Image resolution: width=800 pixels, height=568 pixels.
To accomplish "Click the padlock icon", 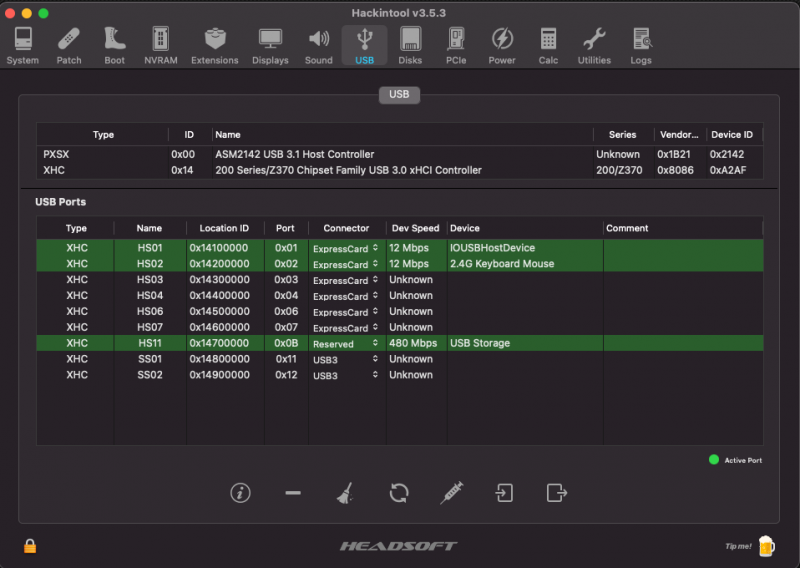I will [x=30, y=546].
